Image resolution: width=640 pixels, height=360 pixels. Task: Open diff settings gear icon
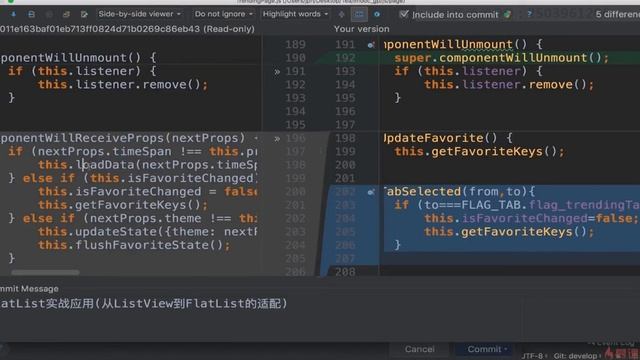pos(377,14)
